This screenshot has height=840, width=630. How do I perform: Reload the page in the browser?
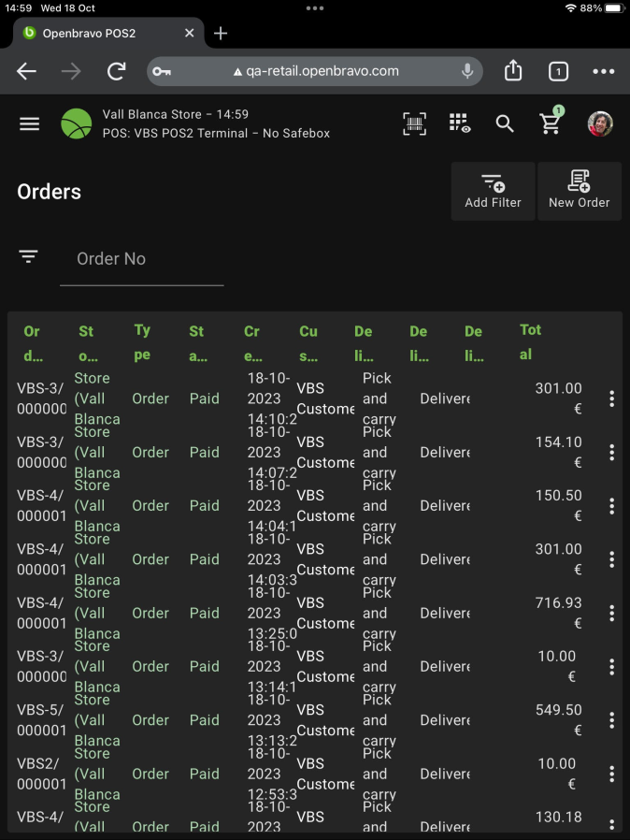117,71
